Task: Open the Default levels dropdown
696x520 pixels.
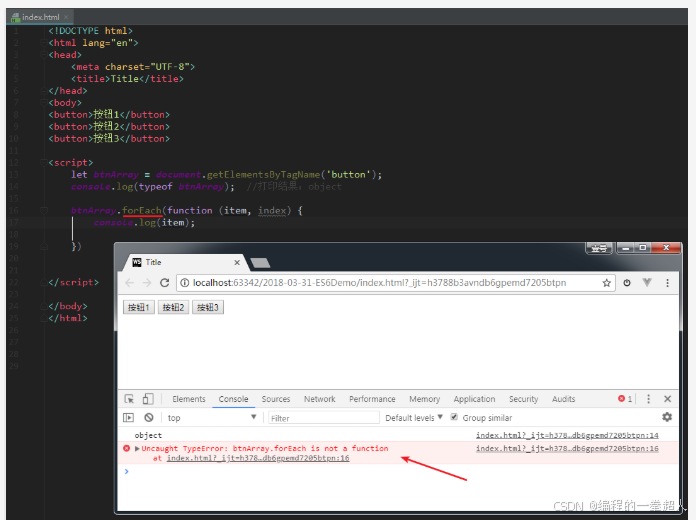Action: tap(414, 417)
